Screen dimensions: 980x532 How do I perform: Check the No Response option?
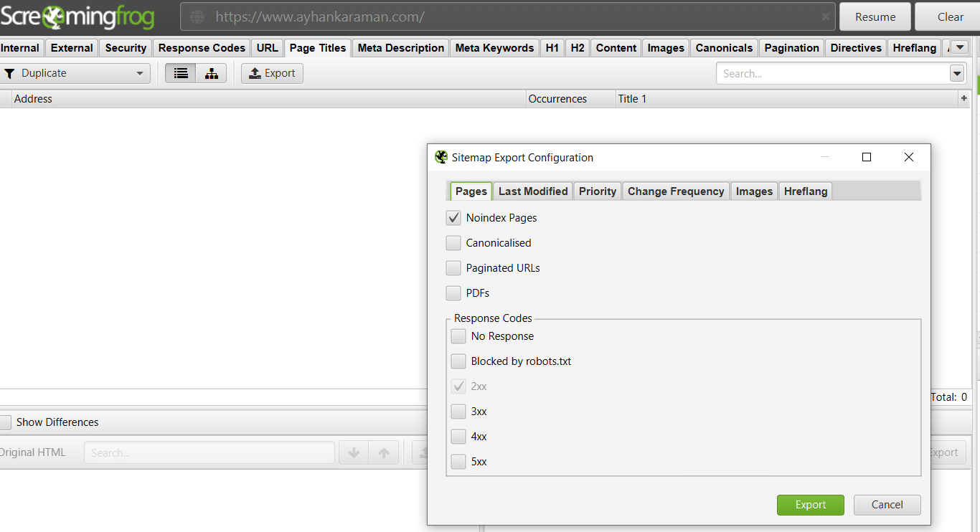point(458,336)
